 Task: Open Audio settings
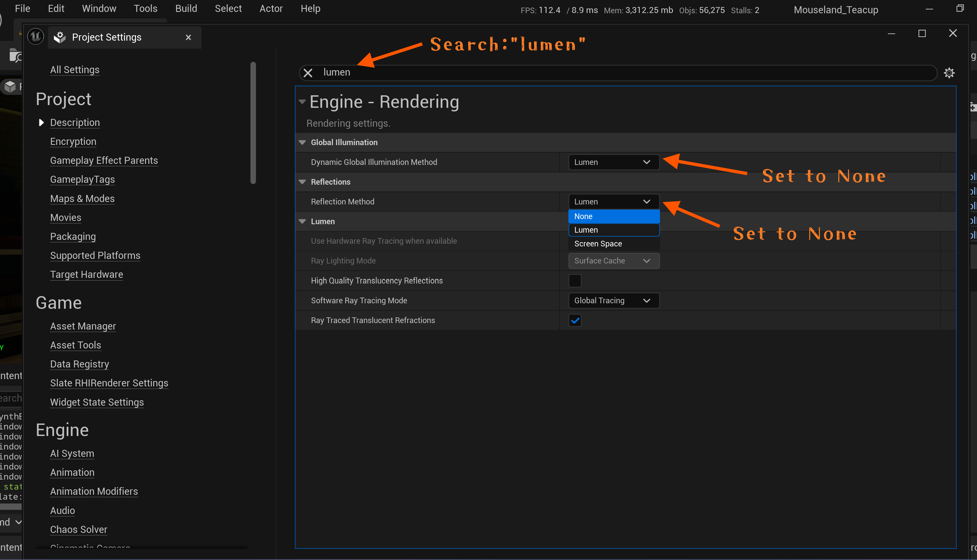[x=62, y=511]
